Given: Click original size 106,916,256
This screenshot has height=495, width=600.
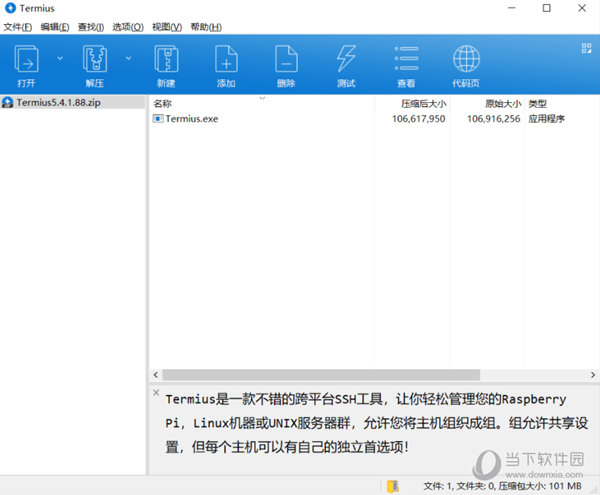Looking at the screenshot, I should [x=493, y=119].
